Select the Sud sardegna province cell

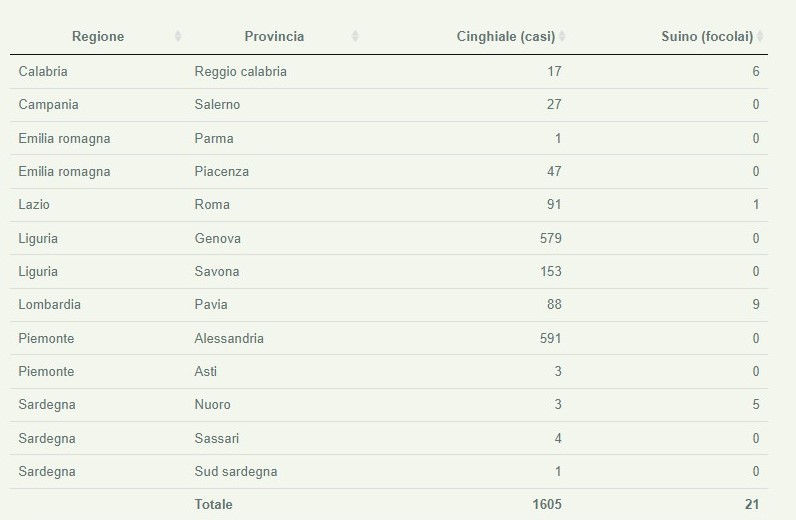(x=236, y=472)
